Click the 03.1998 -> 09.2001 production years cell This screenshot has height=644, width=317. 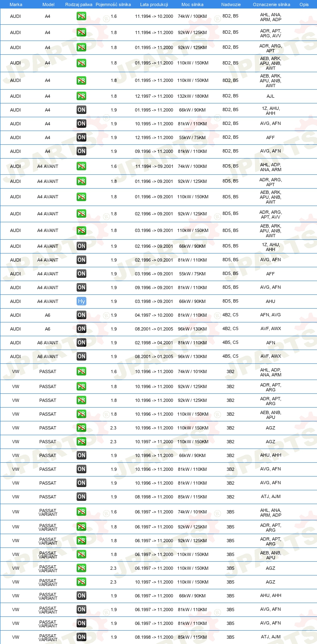(x=154, y=301)
